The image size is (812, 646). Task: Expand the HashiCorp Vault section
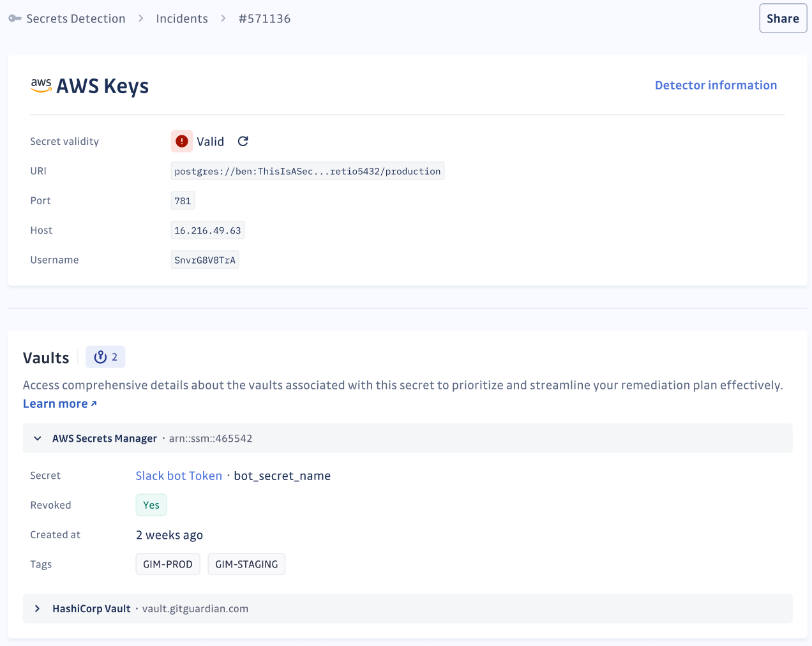[x=38, y=609]
